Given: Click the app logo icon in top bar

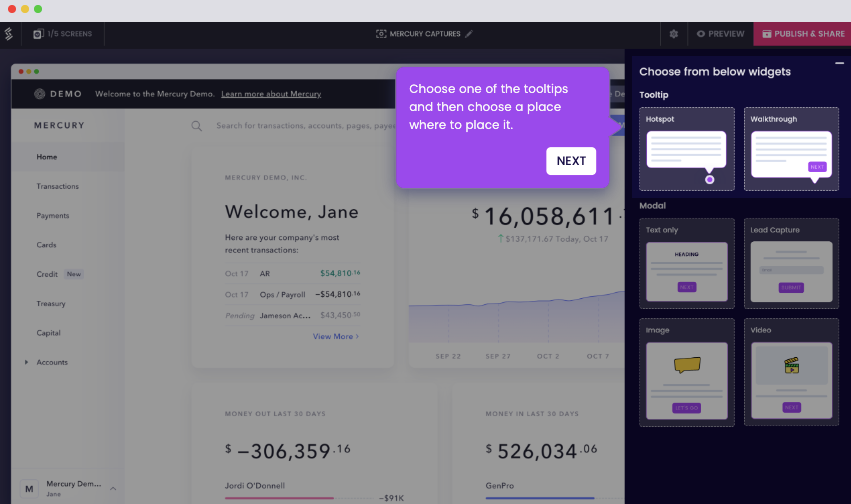Looking at the screenshot, I should tap(9, 34).
